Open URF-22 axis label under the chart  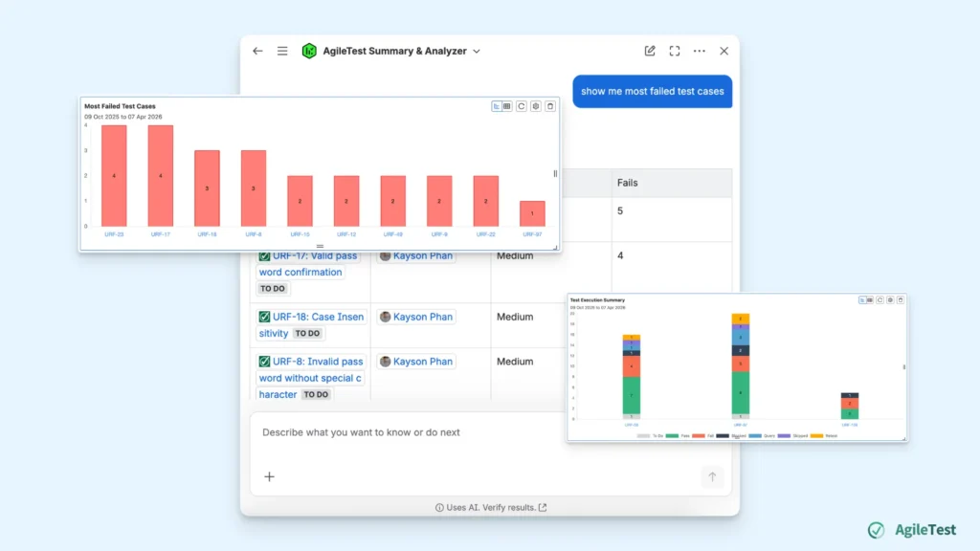(x=485, y=234)
